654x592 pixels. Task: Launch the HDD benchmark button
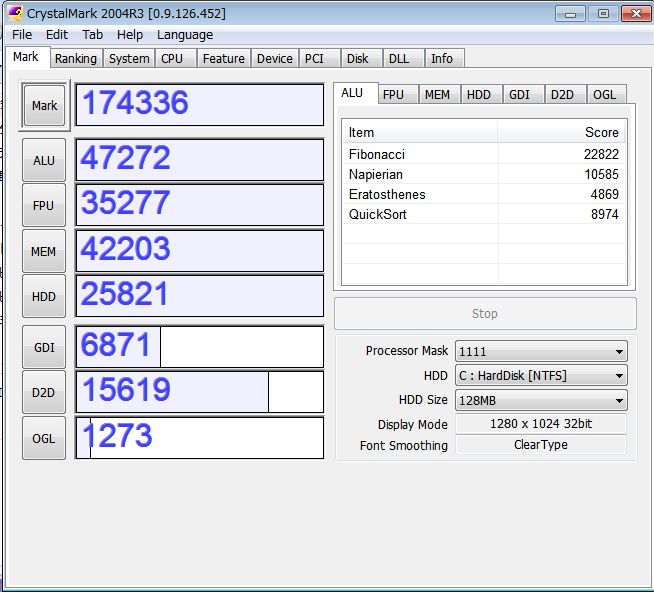pyautogui.click(x=44, y=297)
